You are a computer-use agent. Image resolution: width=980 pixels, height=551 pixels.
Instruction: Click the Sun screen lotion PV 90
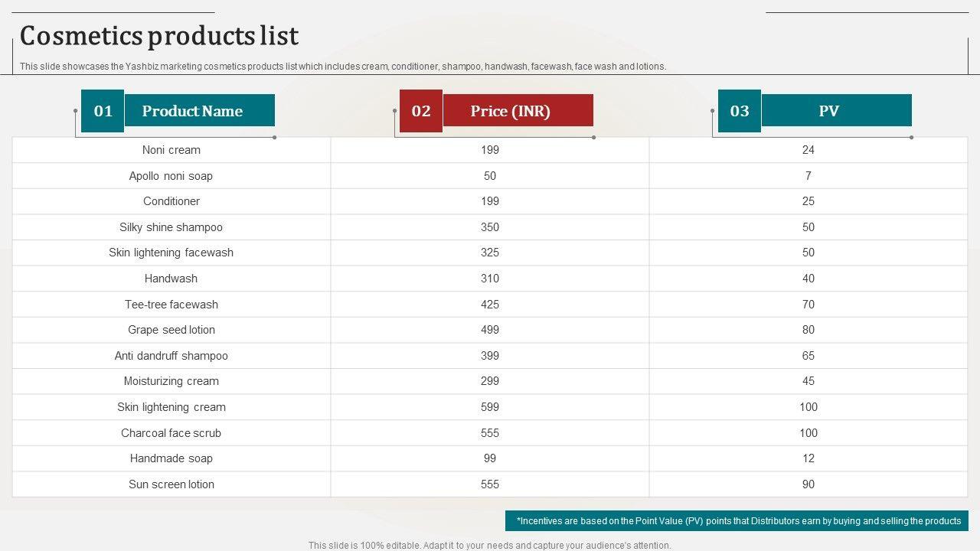808,484
